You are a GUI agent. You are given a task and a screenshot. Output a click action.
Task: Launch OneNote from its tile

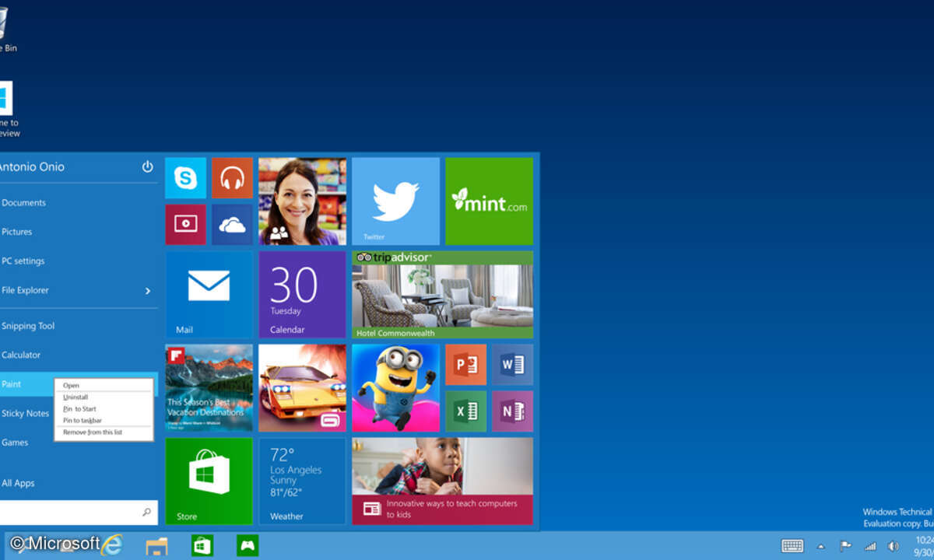[512, 411]
